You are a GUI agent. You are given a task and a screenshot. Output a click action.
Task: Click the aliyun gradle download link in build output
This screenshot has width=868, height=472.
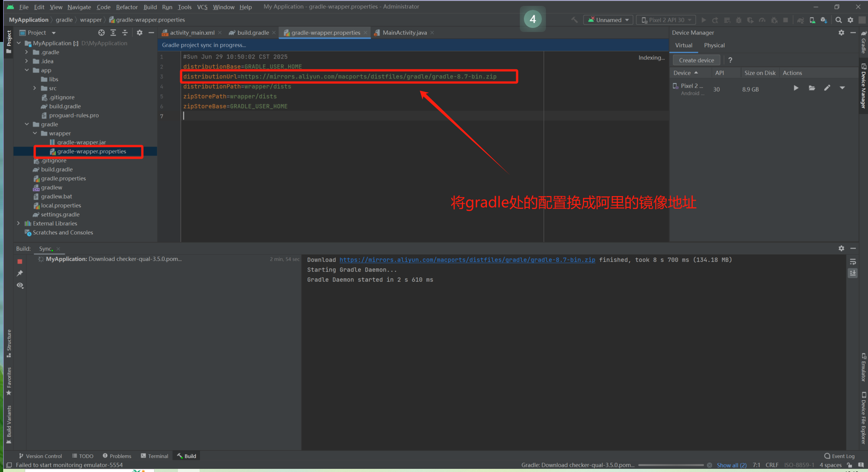coord(467,260)
